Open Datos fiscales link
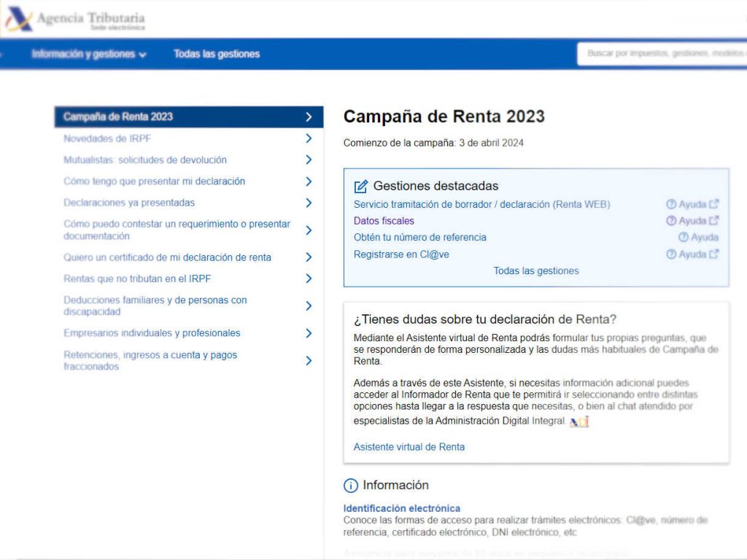 pos(384,221)
